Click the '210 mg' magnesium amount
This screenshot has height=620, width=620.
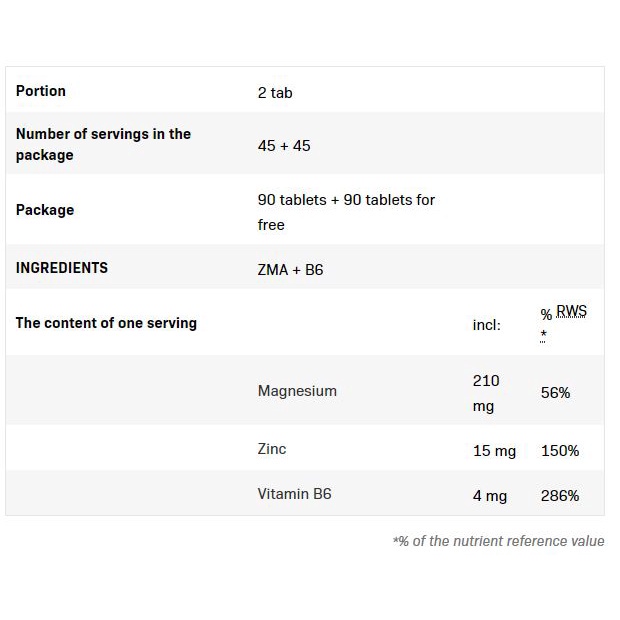tap(486, 393)
